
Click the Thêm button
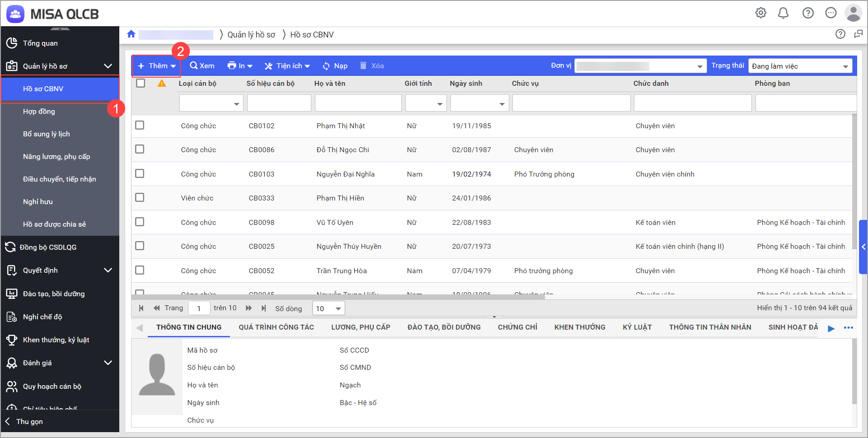[156, 66]
